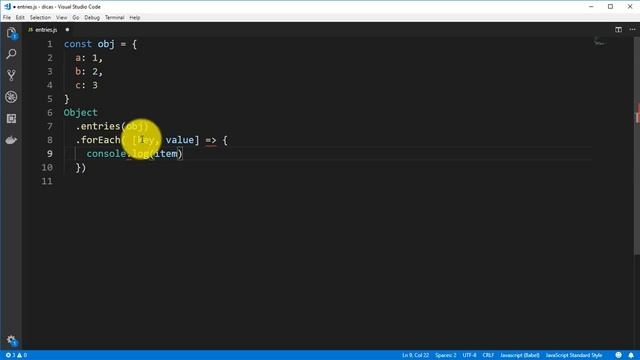
Task: Open the Selection menu
Action: tap(40, 18)
